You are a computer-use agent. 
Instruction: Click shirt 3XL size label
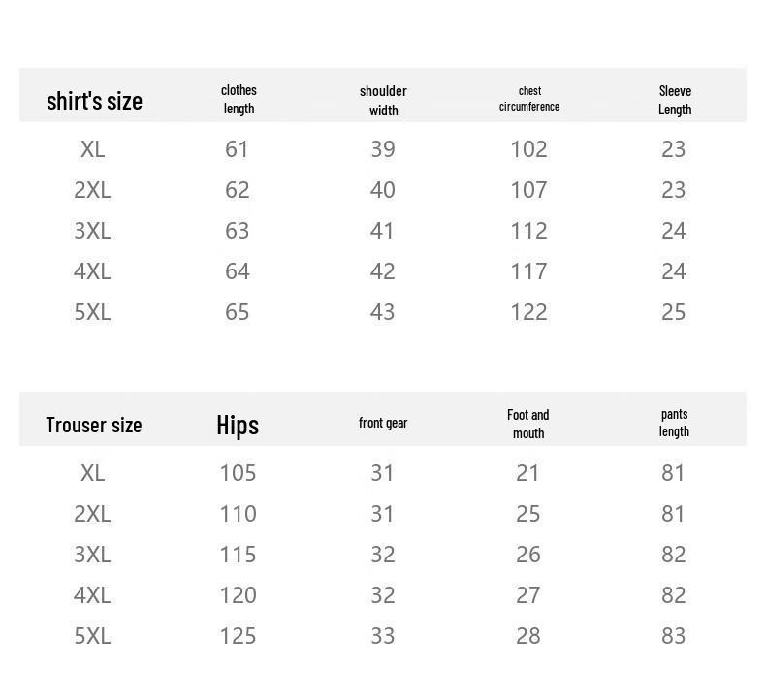[92, 231]
